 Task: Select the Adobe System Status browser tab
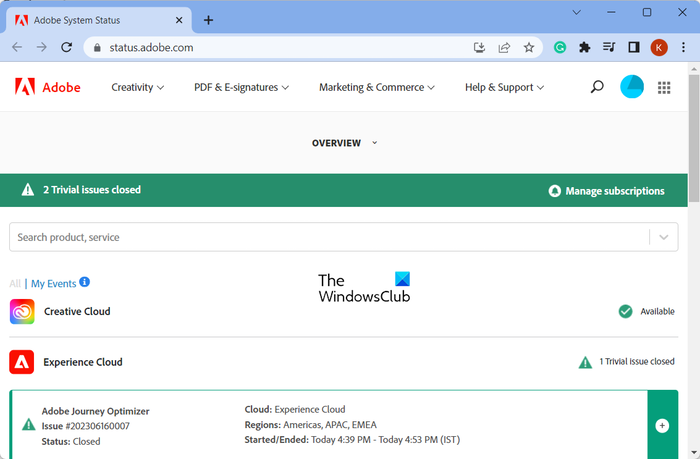coord(98,20)
